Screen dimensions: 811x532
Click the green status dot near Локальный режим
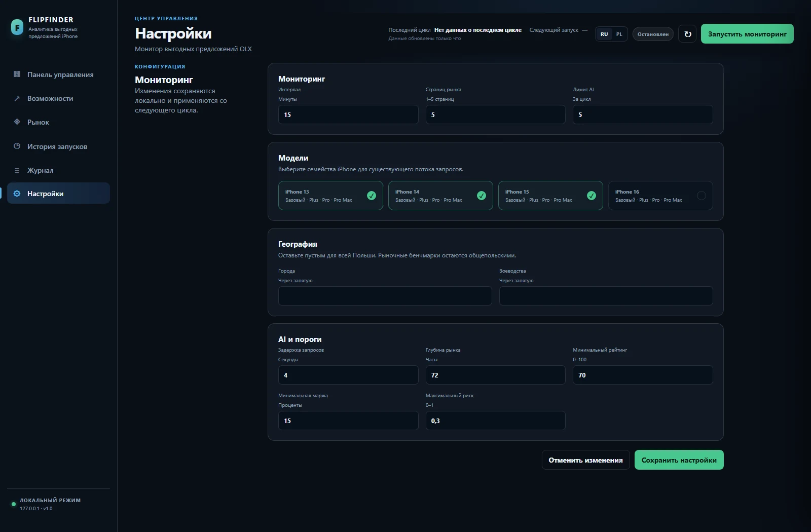pos(14,504)
